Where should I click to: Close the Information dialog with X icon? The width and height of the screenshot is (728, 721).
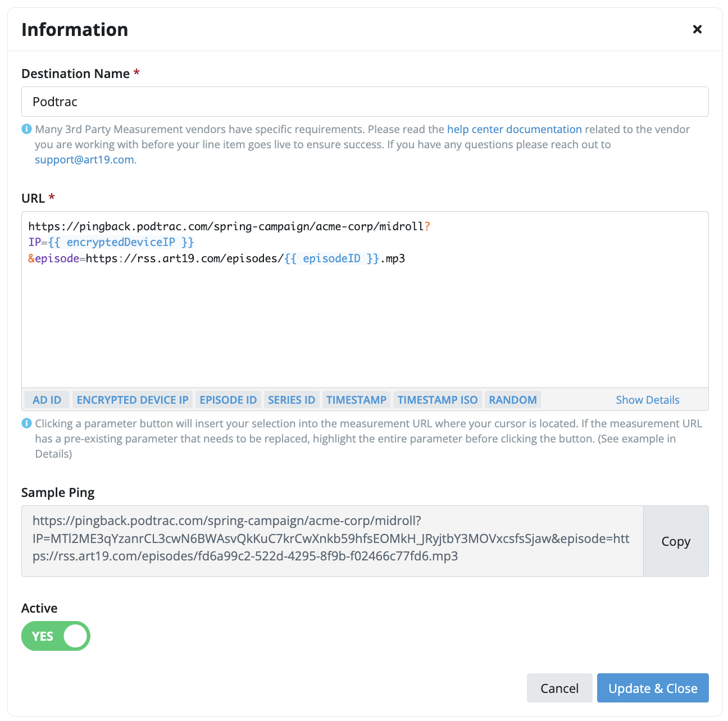click(x=697, y=29)
